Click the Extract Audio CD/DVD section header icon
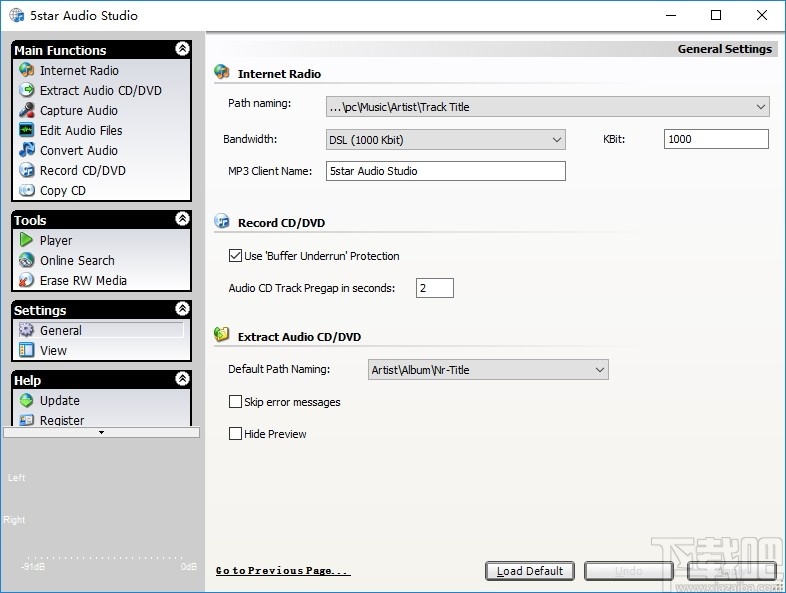The width and height of the screenshot is (786, 593). tap(222, 334)
